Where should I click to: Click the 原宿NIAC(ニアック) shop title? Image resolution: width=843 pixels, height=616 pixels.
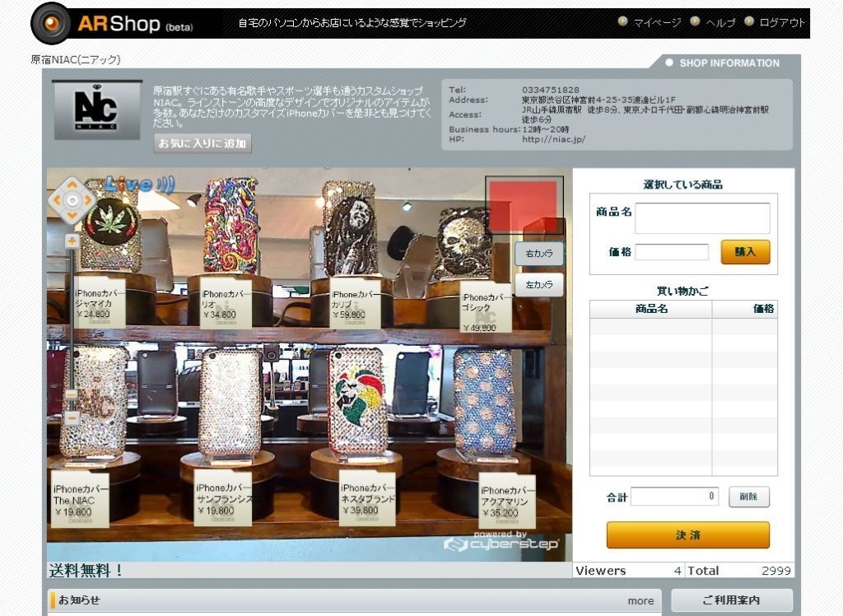click(x=75, y=60)
